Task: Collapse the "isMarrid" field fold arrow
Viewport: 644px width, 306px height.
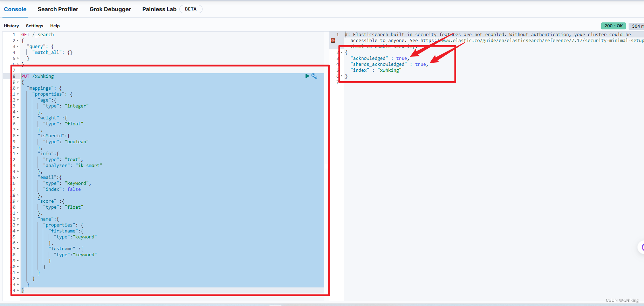Action: 18,136
